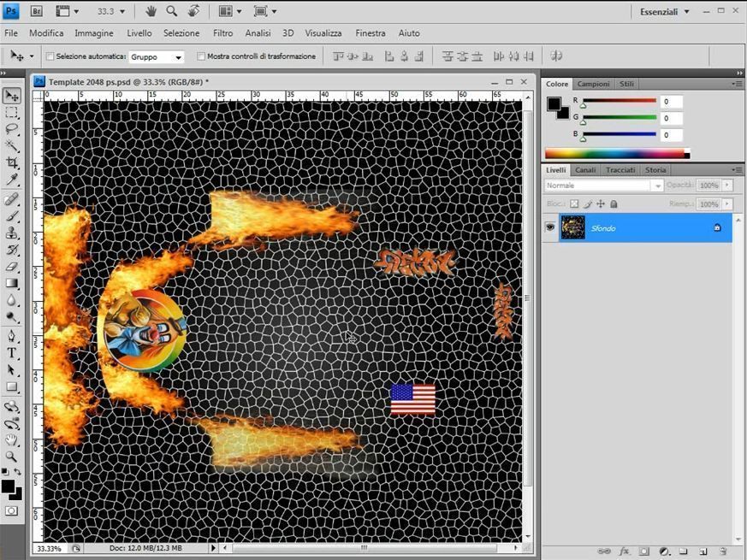Viewport: 747px width, 560px height.
Task: Select the Rectangular Marquee tool
Action: [12, 112]
